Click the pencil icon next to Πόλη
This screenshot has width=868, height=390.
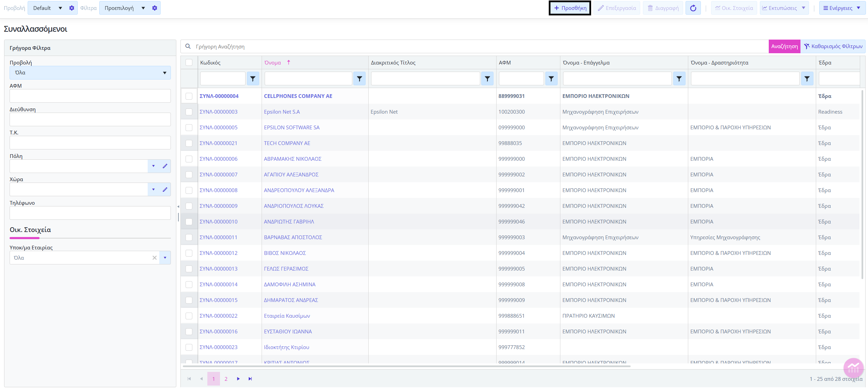coord(165,166)
